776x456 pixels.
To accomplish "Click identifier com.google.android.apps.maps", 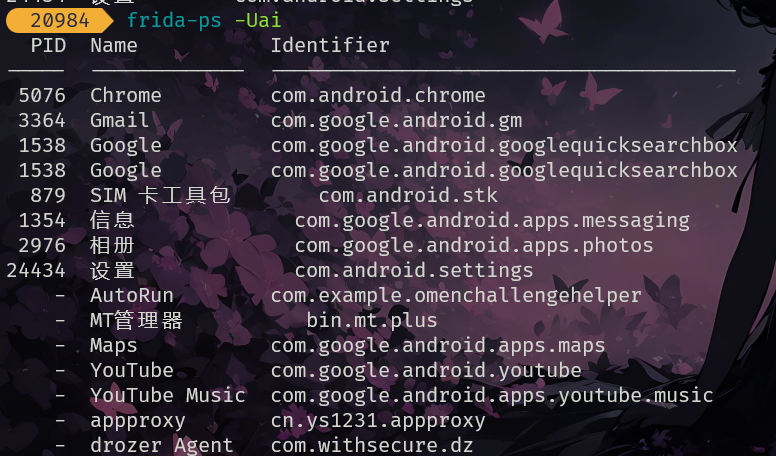I will tap(438, 347).
